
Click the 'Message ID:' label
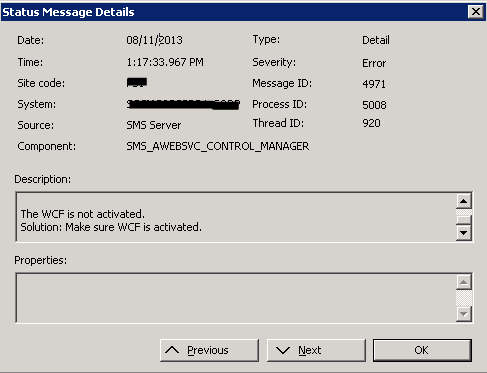[x=282, y=83]
